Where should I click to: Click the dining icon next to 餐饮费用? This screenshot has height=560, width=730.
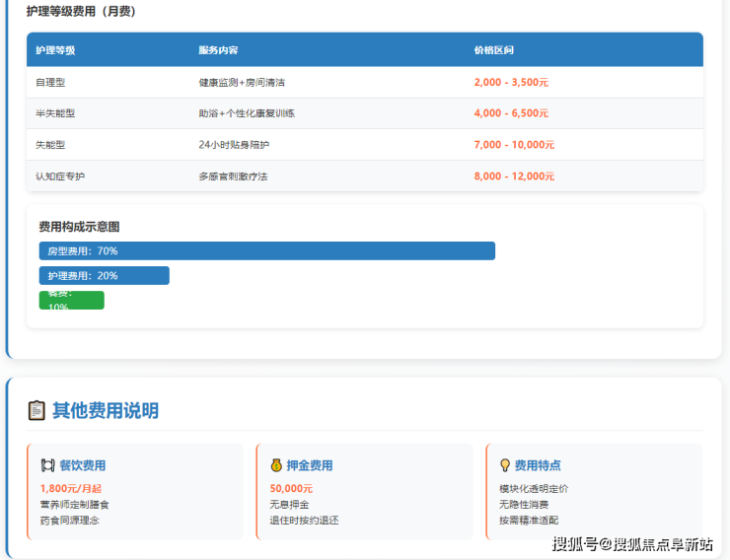[47, 465]
